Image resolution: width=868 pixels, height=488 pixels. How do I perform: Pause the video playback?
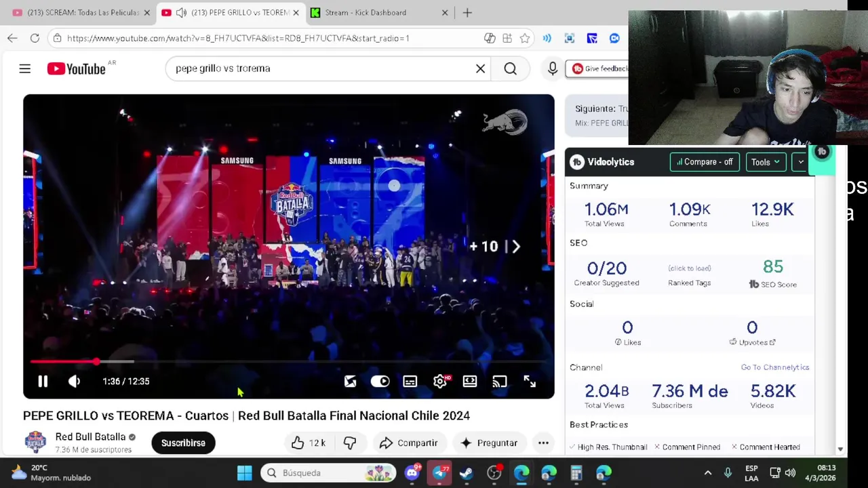click(x=43, y=382)
